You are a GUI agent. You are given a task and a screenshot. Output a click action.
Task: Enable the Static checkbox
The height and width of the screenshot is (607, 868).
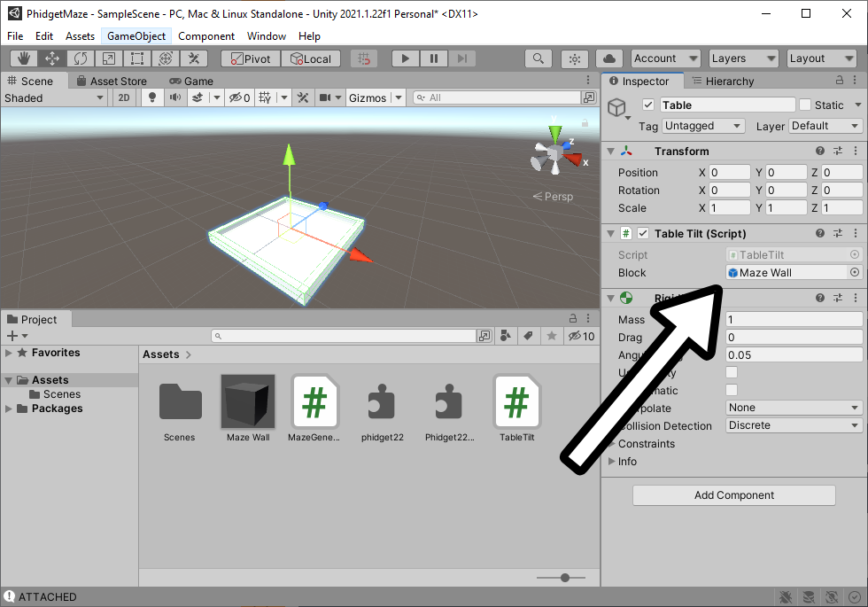tap(805, 105)
